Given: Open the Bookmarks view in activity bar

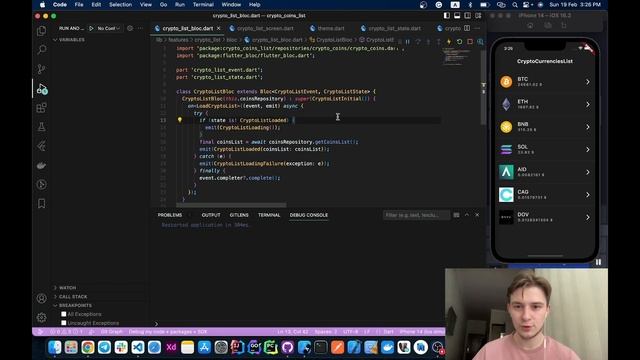Looking at the screenshot, I should (x=42, y=203).
